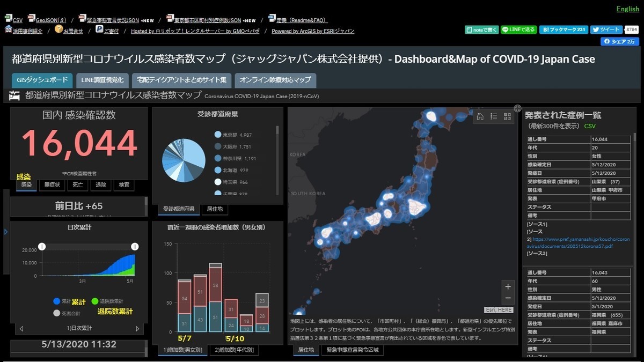
Task: Zoom in on the map
Action: 508,286
